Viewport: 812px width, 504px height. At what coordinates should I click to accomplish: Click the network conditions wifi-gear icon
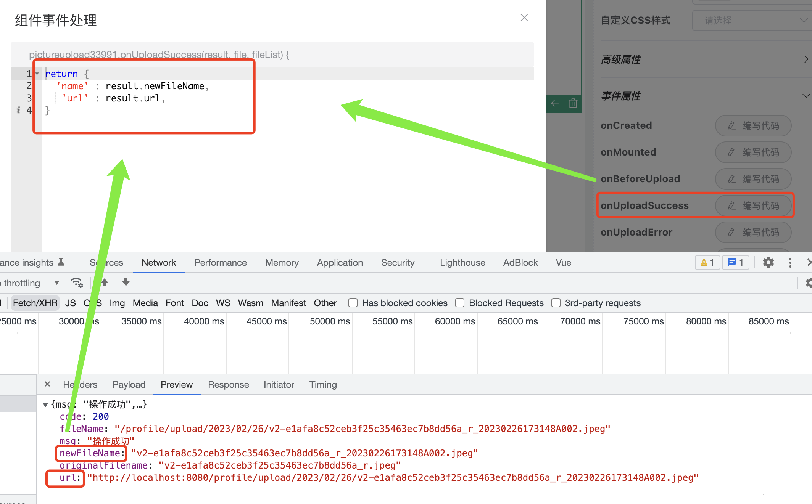pos(77,283)
